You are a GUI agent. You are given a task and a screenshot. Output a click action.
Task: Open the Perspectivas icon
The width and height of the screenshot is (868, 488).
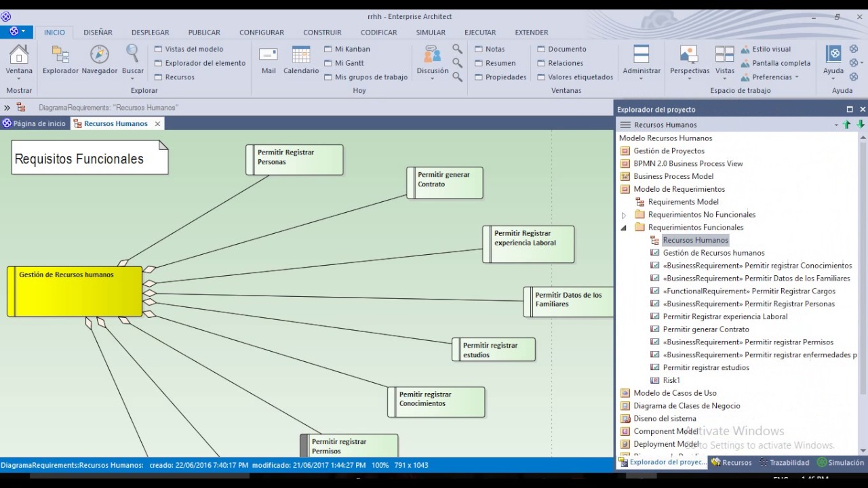pos(689,55)
